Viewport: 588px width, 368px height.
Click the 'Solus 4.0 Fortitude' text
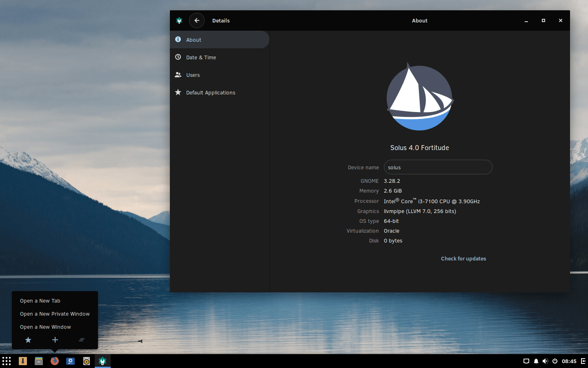click(420, 148)
